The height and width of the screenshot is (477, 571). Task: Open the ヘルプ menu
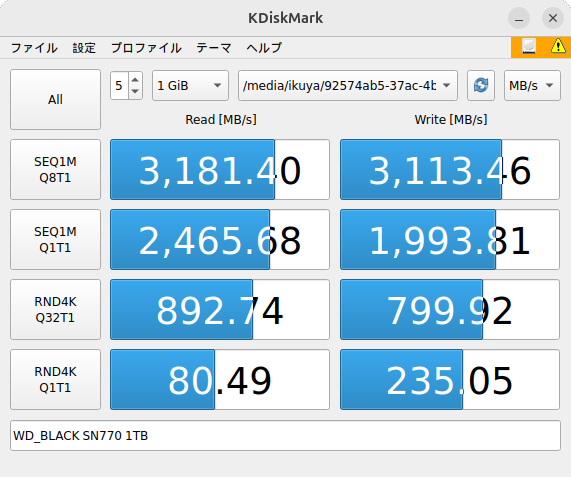(x=264, y=48)
